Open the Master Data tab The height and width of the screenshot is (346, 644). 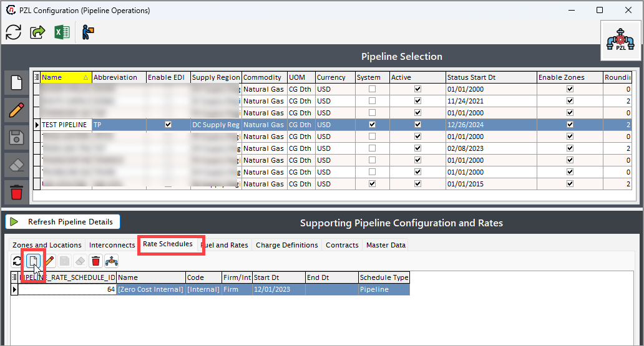point(386,245)
